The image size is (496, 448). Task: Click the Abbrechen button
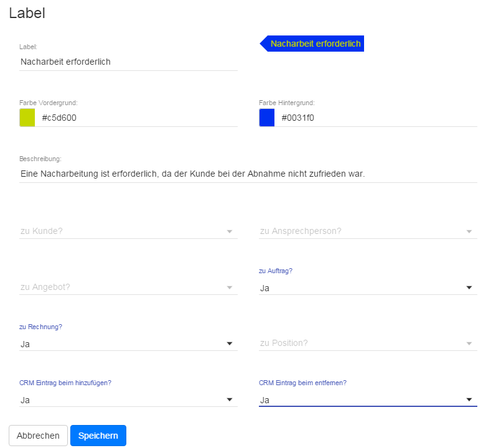point(38,436)
